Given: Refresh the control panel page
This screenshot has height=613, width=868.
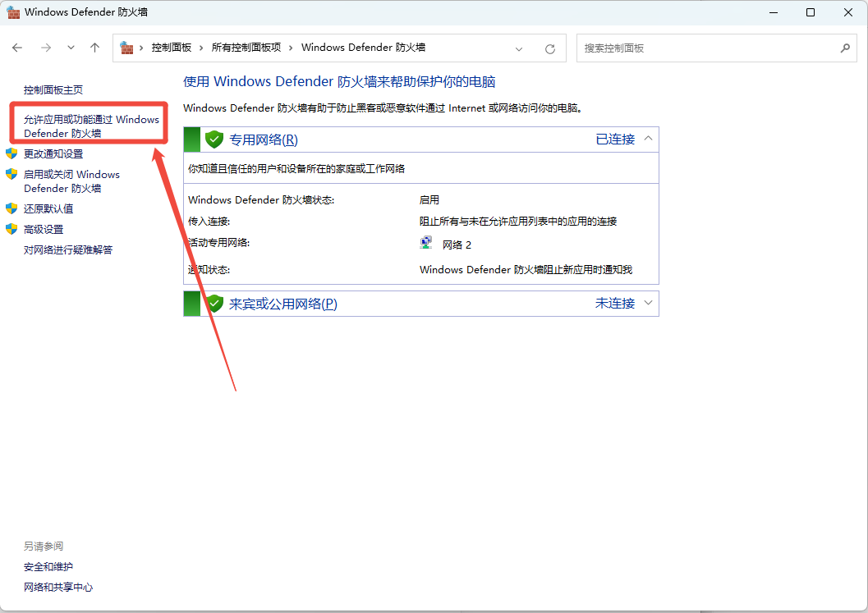Looking at the screenshot, I should 549,48.
